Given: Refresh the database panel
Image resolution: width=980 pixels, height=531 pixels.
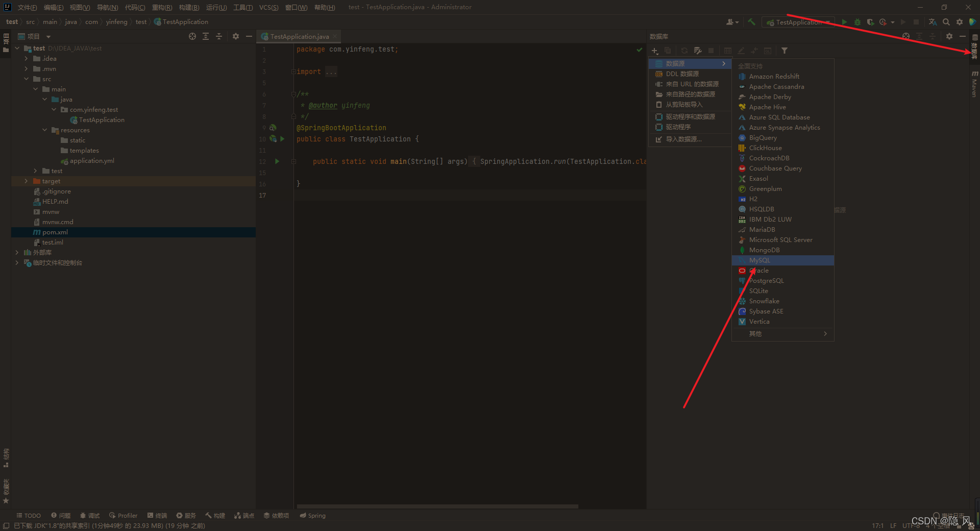Looking at the screenshot, I should click(684, 51).
